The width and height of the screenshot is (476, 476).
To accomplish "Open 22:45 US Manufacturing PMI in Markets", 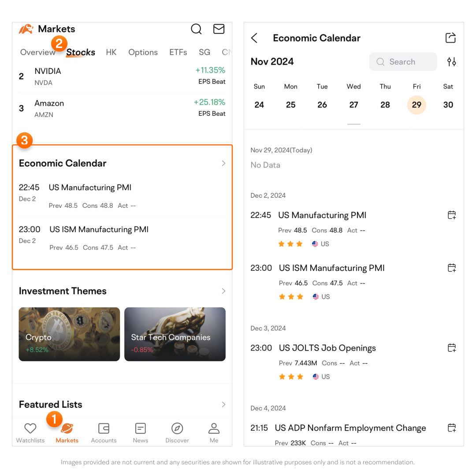I will click(122, 196).
